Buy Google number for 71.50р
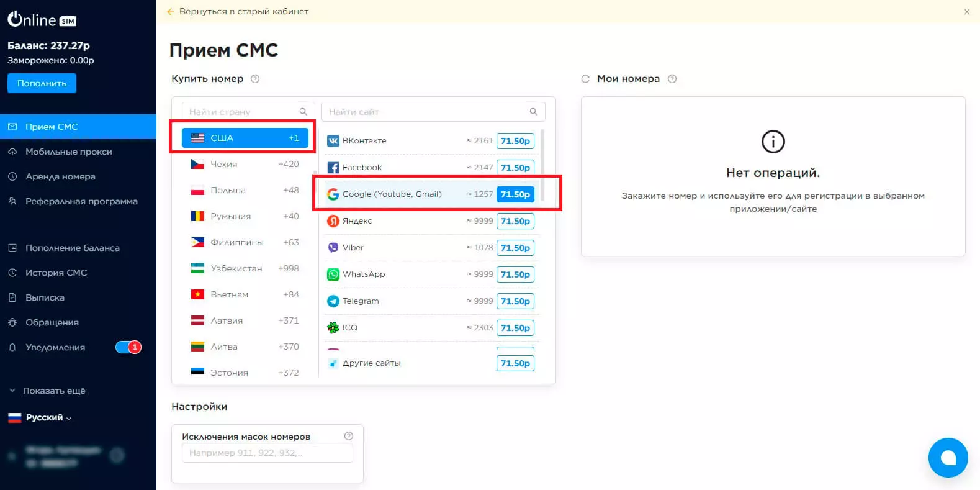The width and height of the screenshot is (980, 490). point(515,194)
